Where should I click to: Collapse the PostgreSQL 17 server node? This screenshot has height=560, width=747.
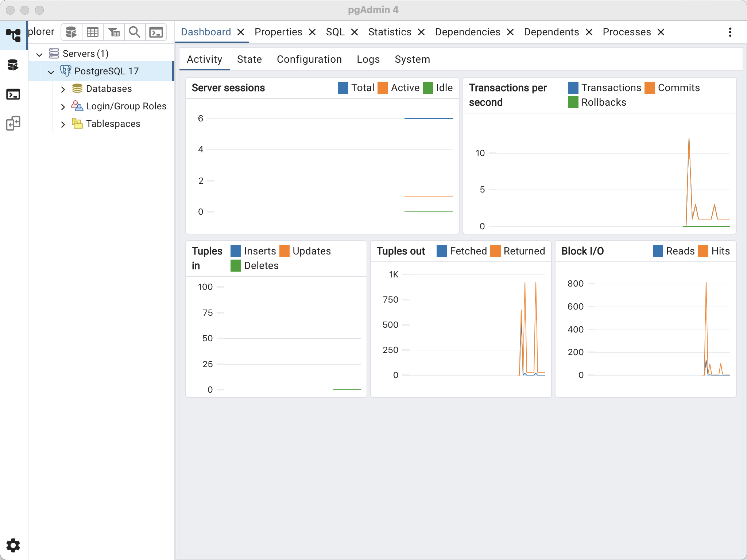(x=51, y=72)
